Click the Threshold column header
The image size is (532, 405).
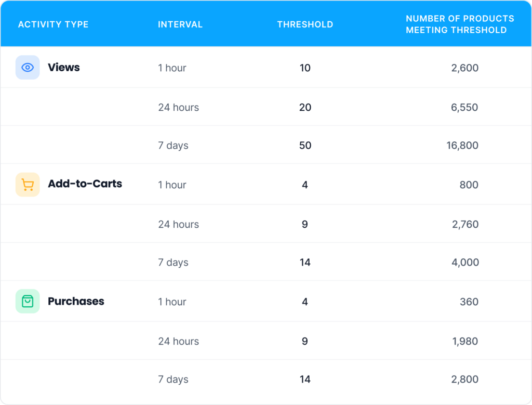click(x=305, y=24)
